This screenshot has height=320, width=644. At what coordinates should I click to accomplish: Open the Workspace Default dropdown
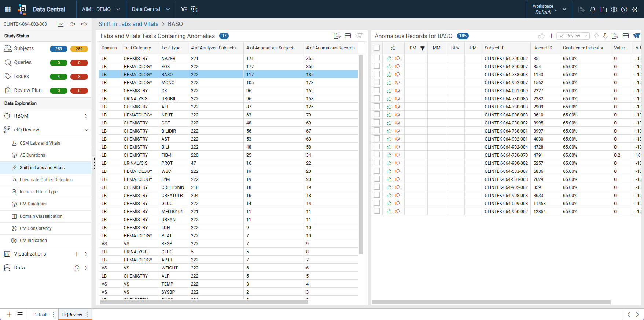click(x=549, y=9)
